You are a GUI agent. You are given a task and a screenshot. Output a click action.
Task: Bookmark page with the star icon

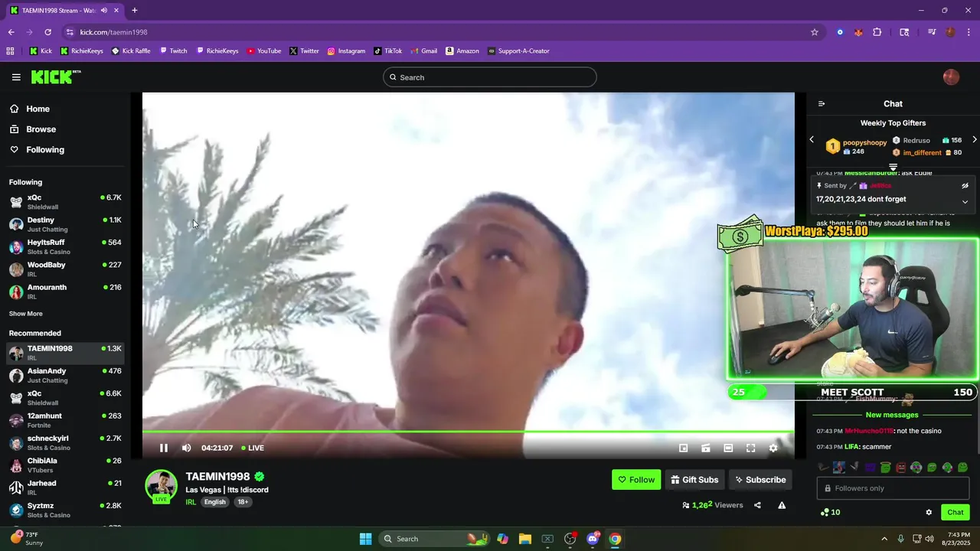tap(815, 32)
